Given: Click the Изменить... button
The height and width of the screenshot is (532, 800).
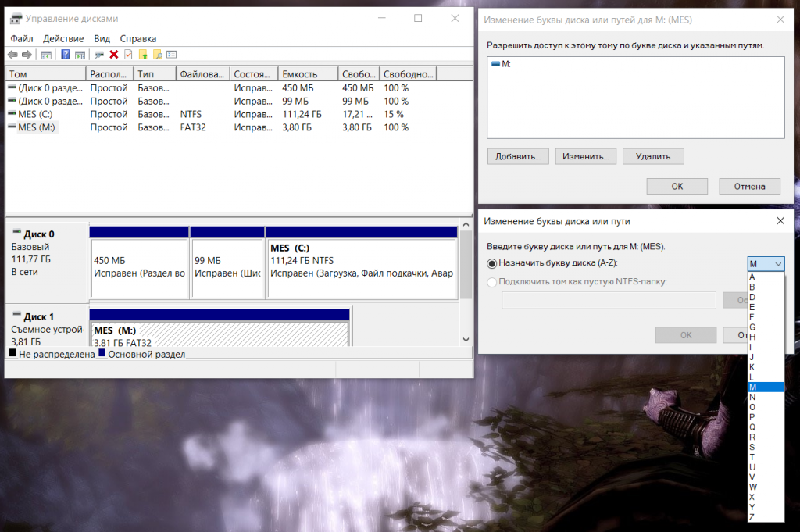Looking at the screenshot, I should 586,156.
